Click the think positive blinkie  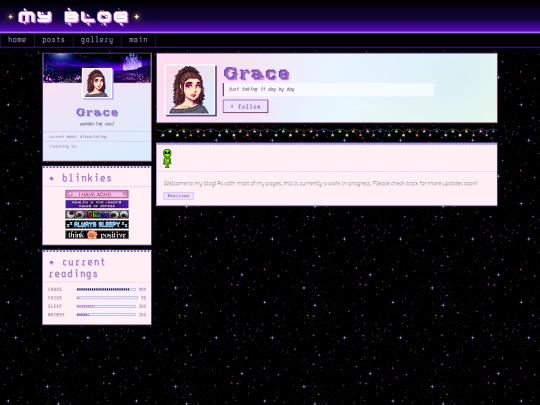97,235
